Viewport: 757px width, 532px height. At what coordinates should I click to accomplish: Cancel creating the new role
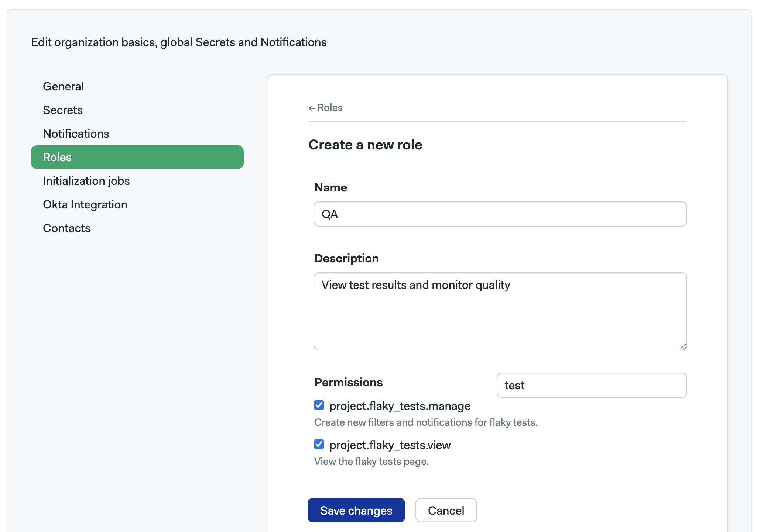click(446, 510)
